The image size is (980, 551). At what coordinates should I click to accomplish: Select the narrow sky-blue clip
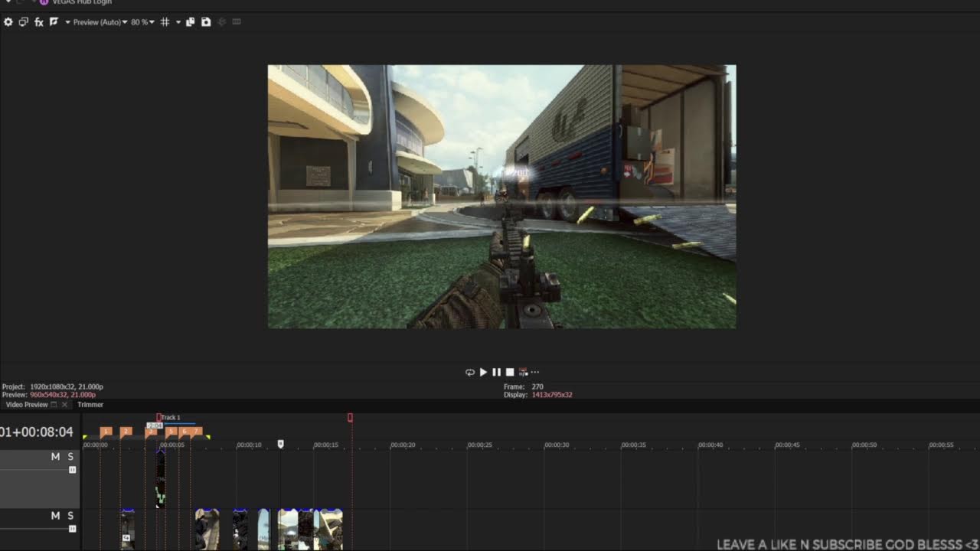tap(263, 530)
